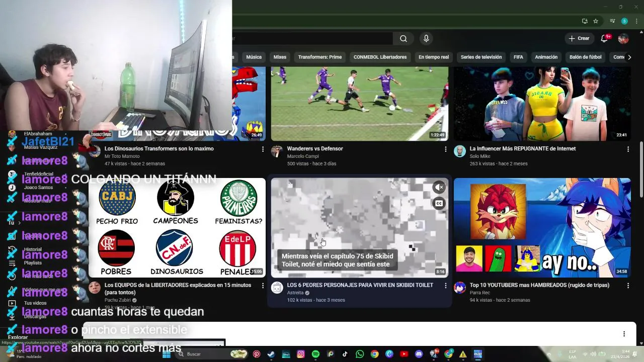The width and height of the screenshot is (644, 362).
Task: Select the Transformers: Prime chip
Action: (x=320, y=57)
